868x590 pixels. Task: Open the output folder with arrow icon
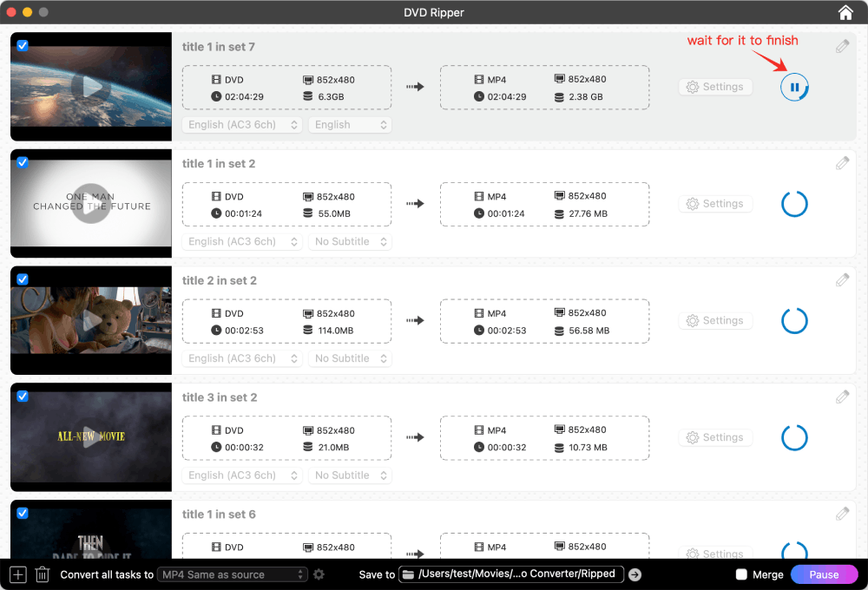pos(635,574)
